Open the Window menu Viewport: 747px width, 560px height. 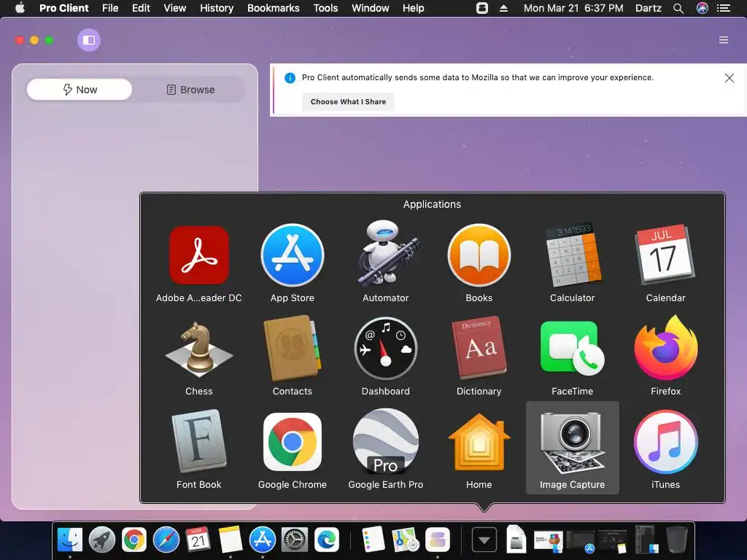[x=370, y=8]
